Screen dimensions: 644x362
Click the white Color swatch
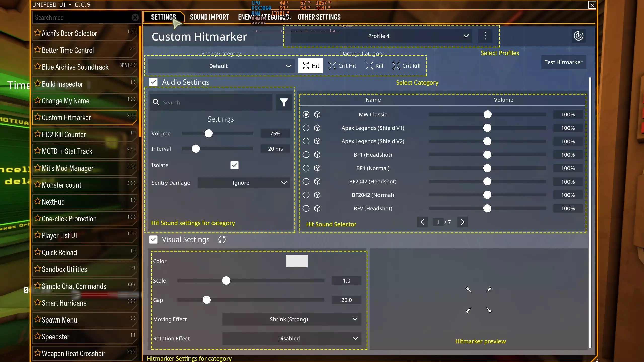pos(296,261)
